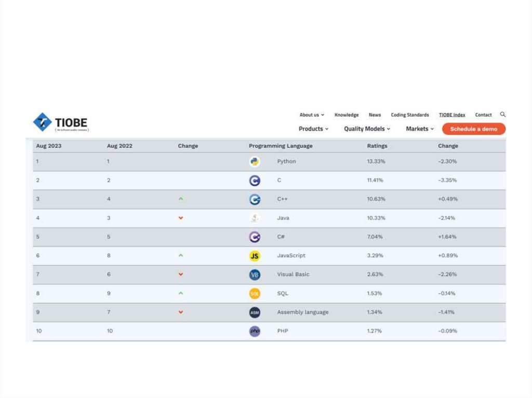Expand the Quality Models dropdown

point(367,129)
